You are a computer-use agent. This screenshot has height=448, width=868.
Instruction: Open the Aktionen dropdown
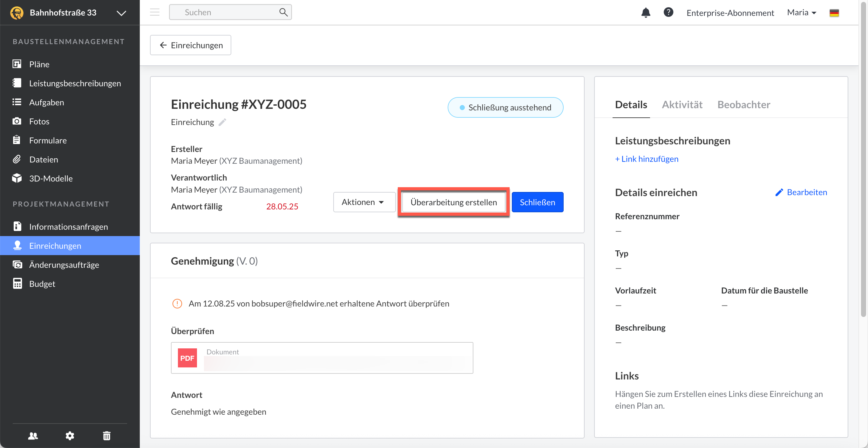pos(364,202)
